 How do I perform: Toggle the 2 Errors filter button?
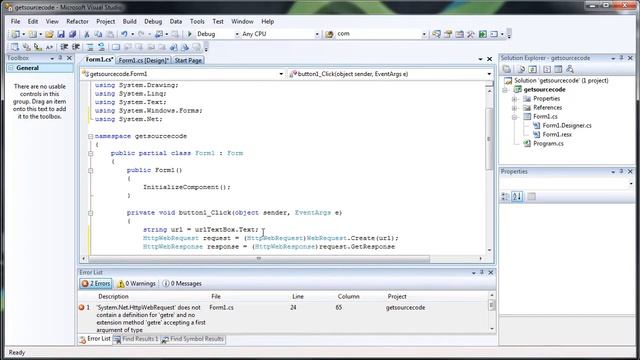coord(96,283)
